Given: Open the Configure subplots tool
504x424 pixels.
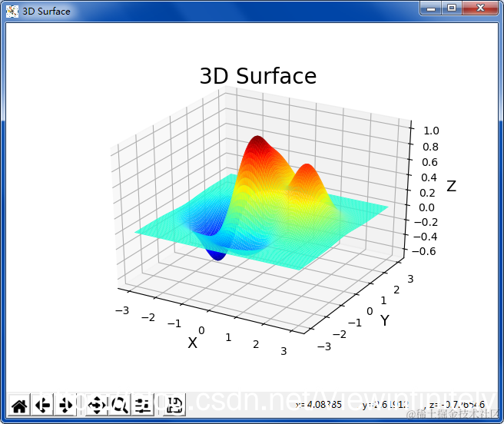Looking at the screenshot, I should [143, 405].
